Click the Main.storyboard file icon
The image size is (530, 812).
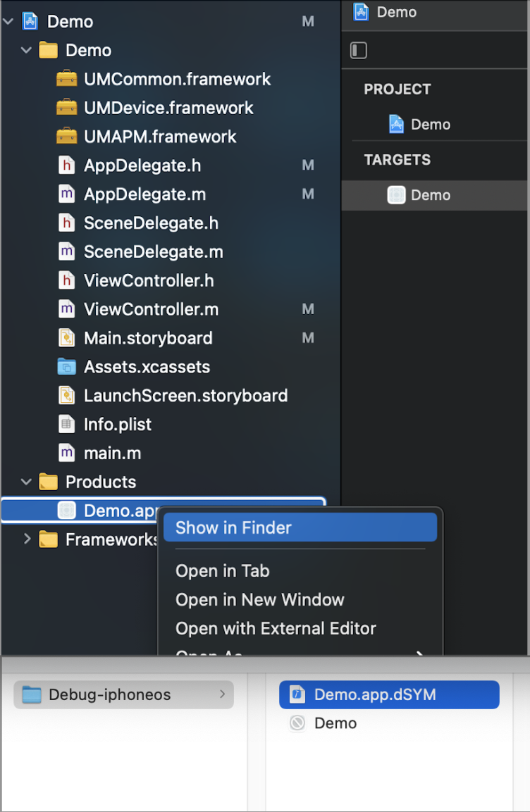tap(66, 338)
